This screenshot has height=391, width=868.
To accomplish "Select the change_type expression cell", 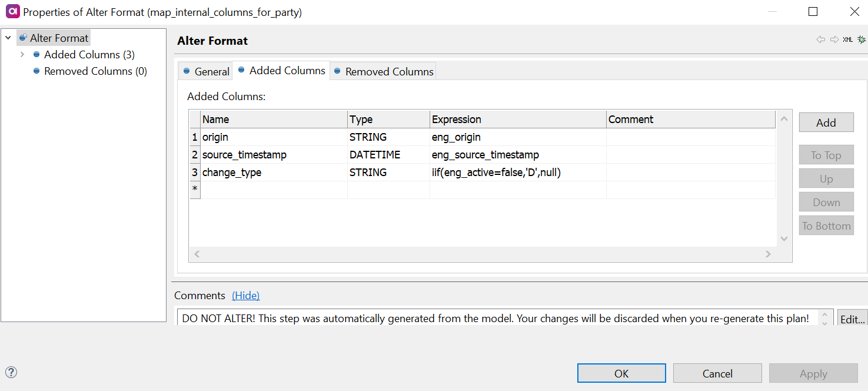I will [518, 173].
